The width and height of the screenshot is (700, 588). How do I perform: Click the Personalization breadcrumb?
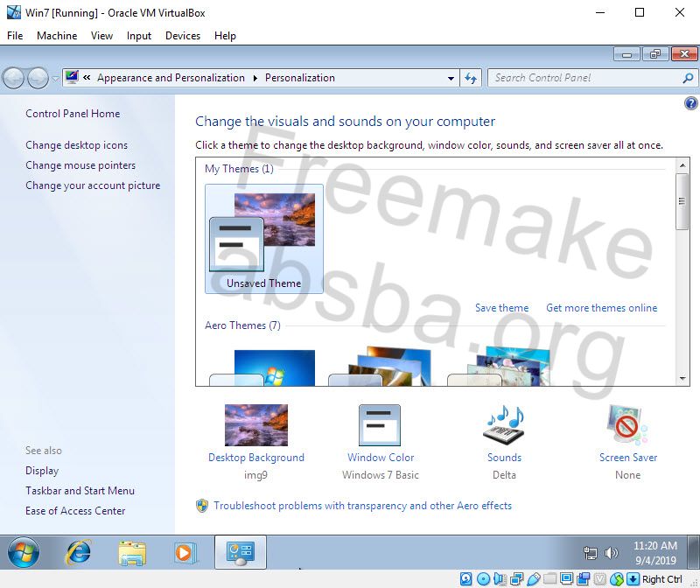[x=299, y=78]
